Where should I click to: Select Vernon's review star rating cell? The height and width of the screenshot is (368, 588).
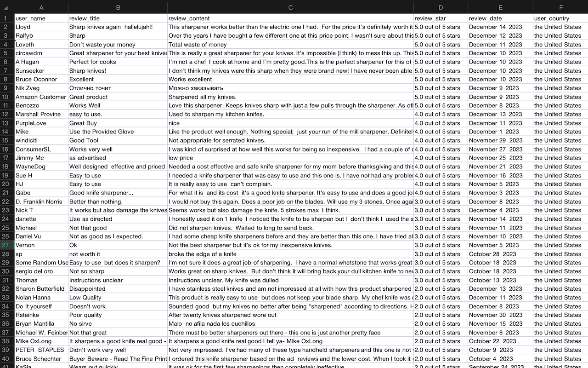pyautogui.click(x=440, y=245)
